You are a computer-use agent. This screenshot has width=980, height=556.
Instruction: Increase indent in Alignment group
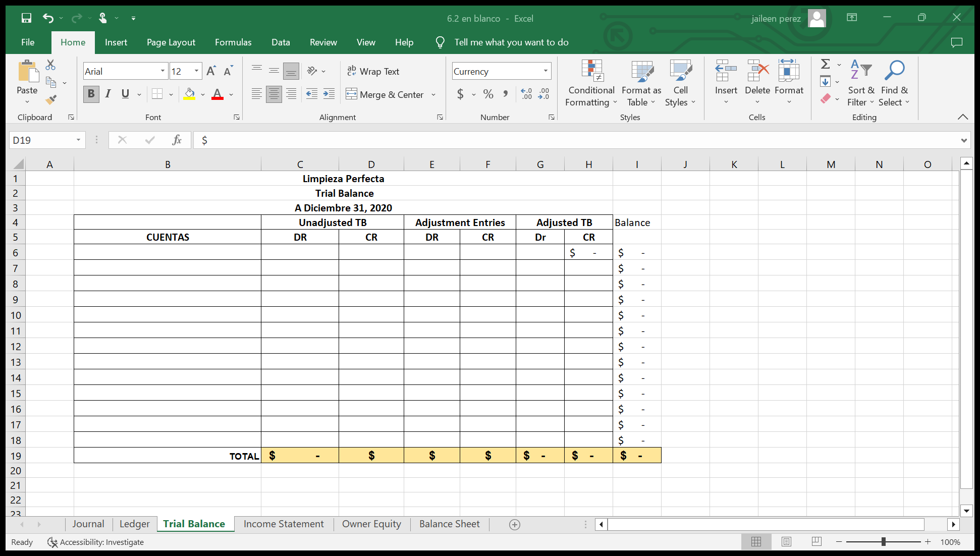pos(329,94)
